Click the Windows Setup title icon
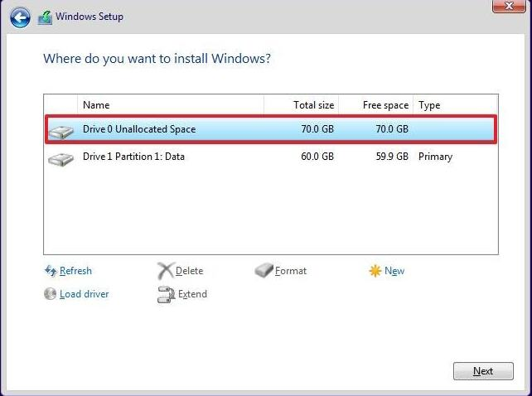This screenshot has height=396, width=532. 45,17
